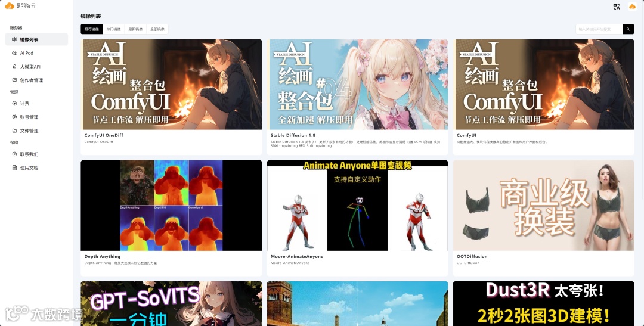Image resolution: width=644 pixels, height=326 pixels.
Task: Focus the keyword search input field
Action: point(599,29)
